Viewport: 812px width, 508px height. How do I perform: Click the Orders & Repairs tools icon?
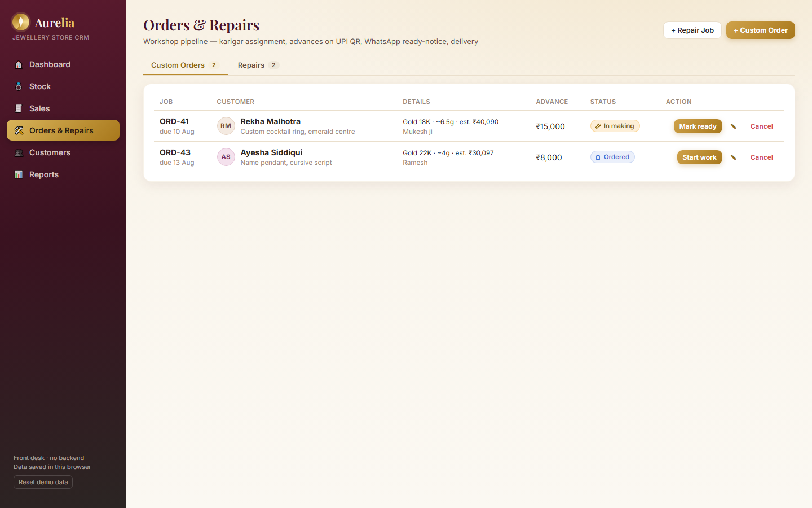pyautogui.click(x=19, y=130)
